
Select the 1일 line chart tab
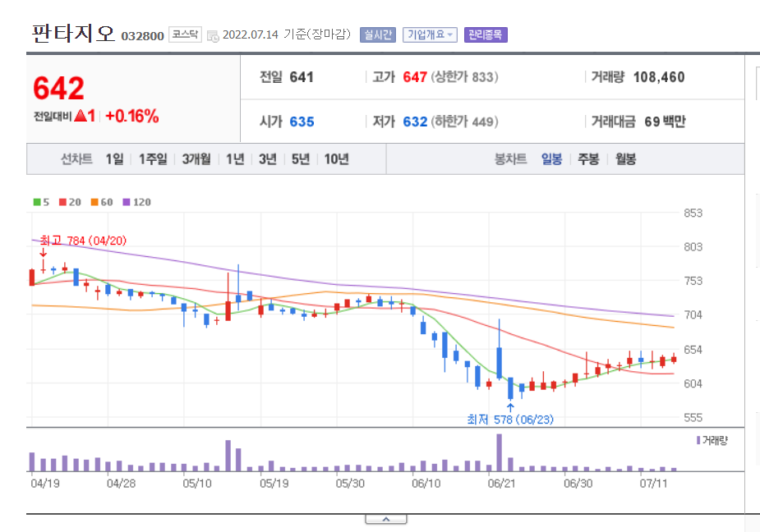click(115, 159)
